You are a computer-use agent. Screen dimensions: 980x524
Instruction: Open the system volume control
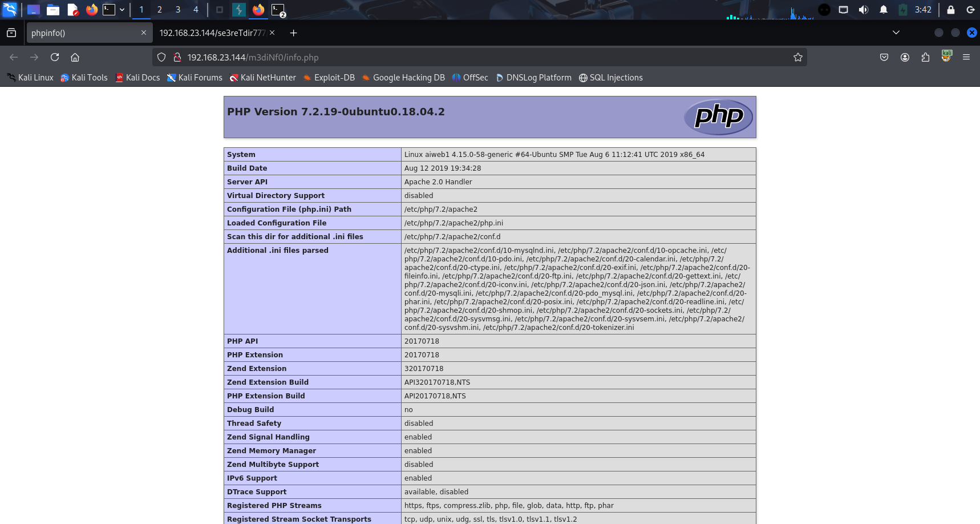863,10
